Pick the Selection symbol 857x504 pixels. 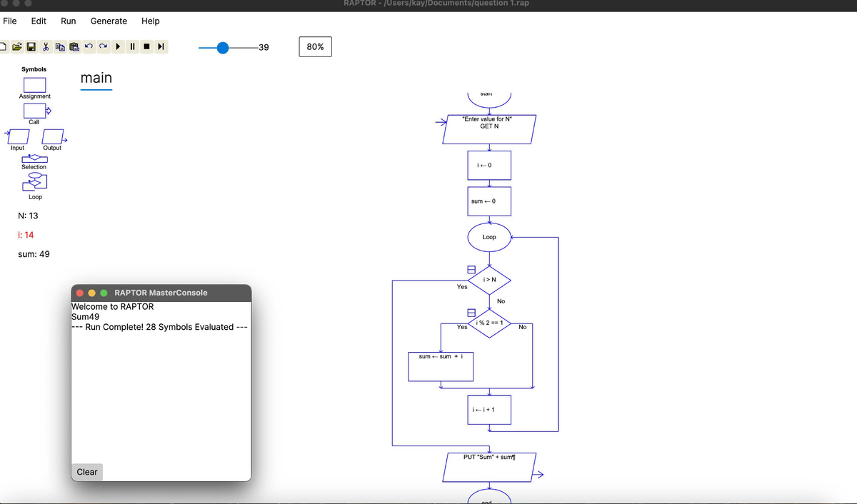tap(34, 158)
